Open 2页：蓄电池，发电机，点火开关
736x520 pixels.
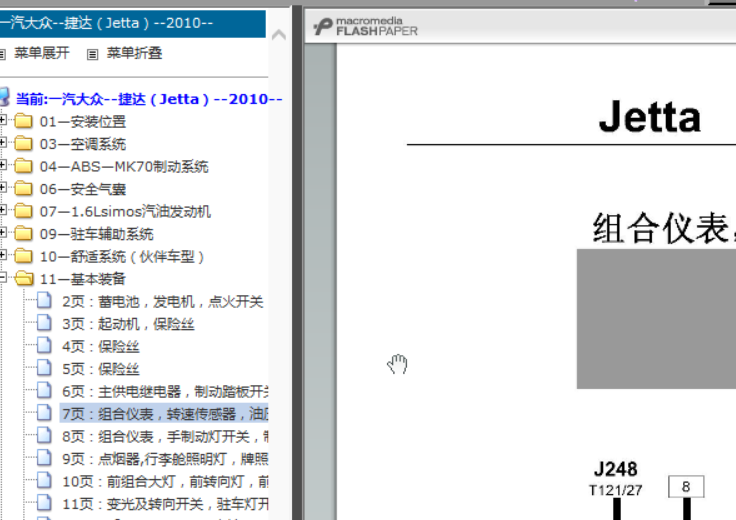(162, 302)
